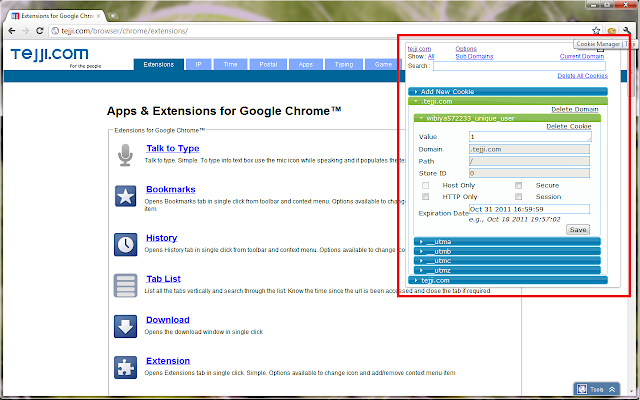Screen dimensions: 640x400
Task: Toggle the Host Only checkbox
Action: [x=426, y=185]
